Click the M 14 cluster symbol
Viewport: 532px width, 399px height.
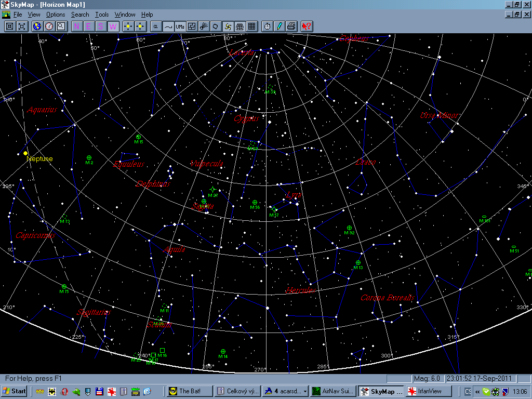(x=223, y=352)
